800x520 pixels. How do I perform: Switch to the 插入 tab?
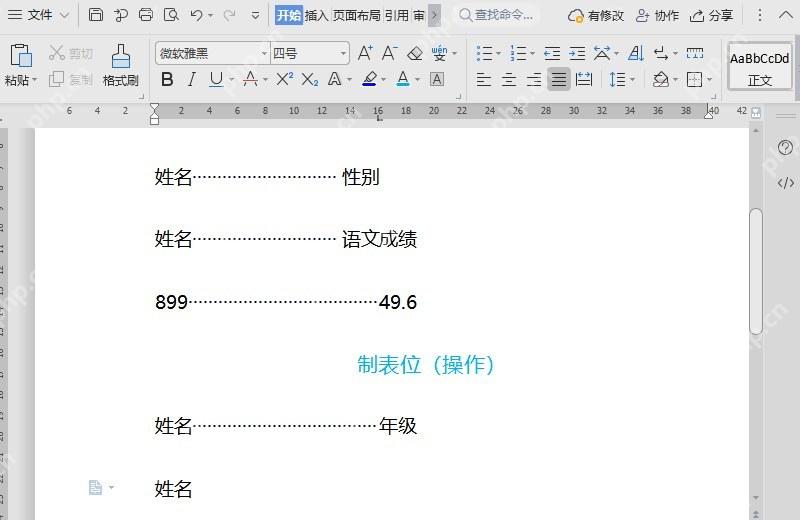316,15
